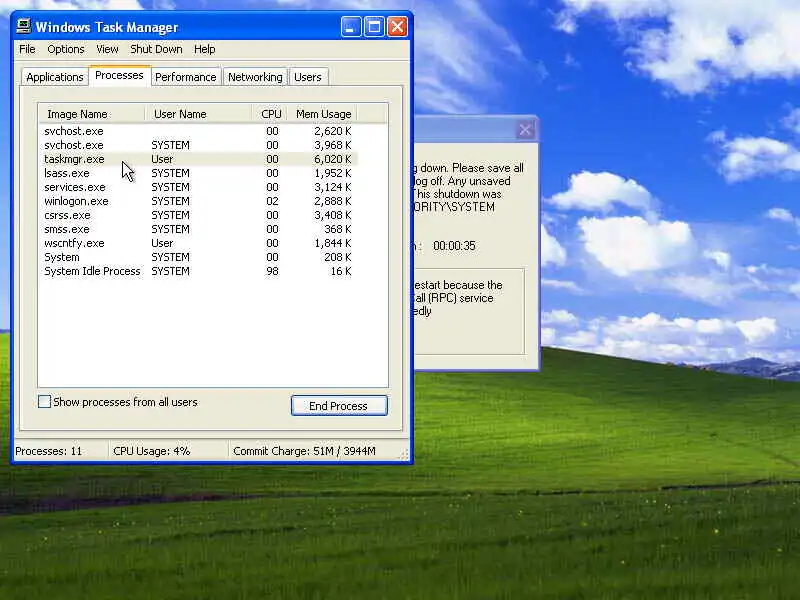This screenshot has width=800, height=600.
Task: Go to the Networking tab
Action: coord(255,77)
